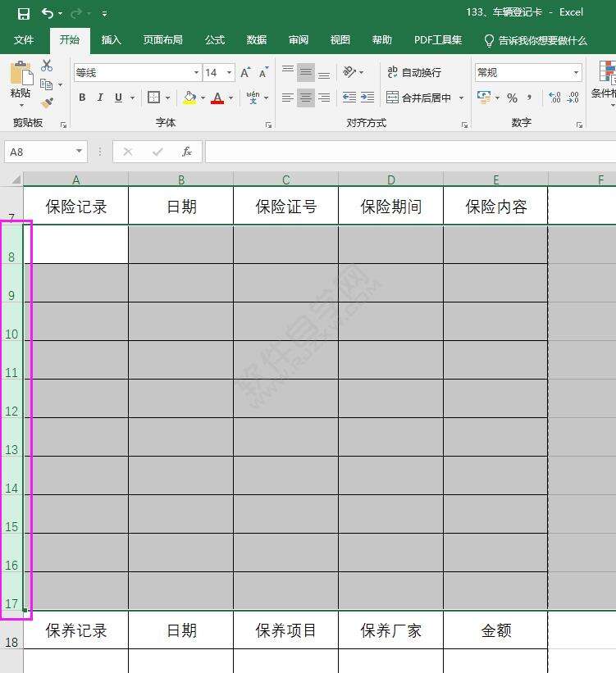
Task: Toggle Bold formatting
Action: [x=82, y=98]
